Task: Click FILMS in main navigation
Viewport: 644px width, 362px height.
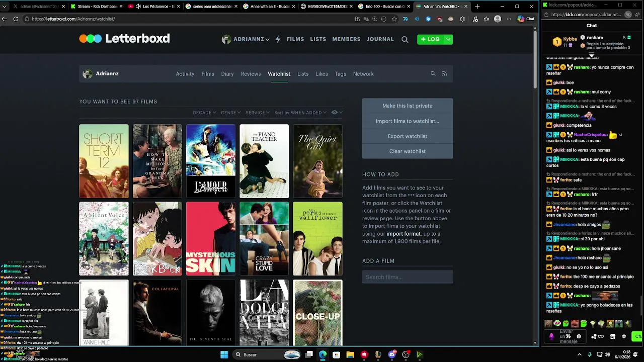Action: tap(295, 39)
